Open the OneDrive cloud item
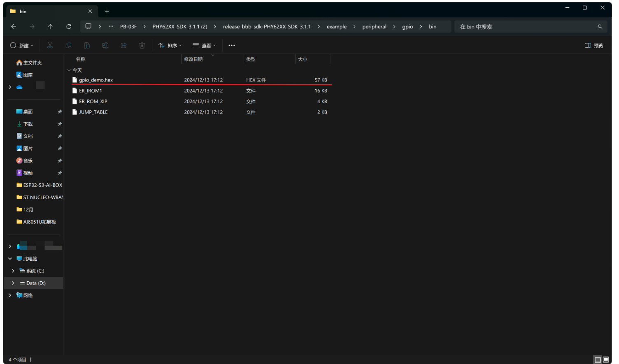The image size is (619, 364). 19,87
